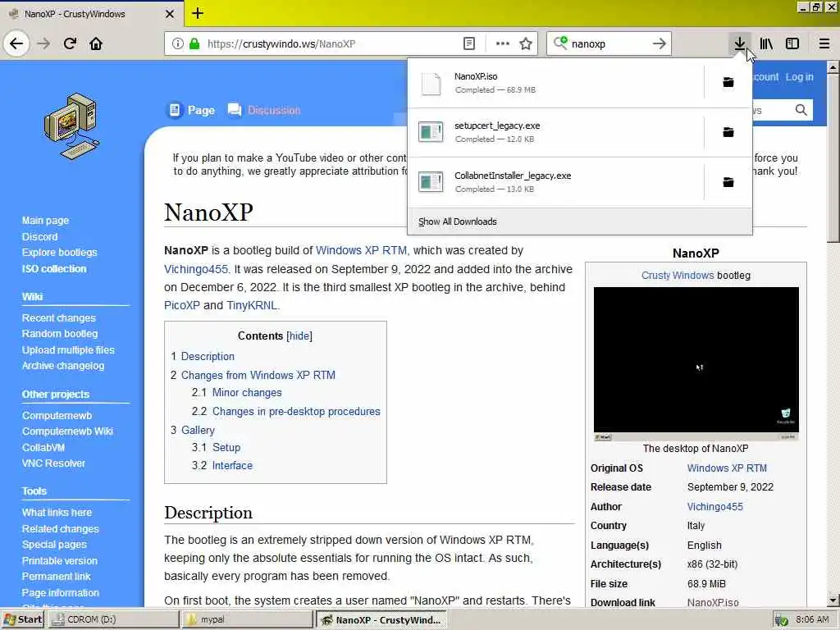Submit search with the go arrow
This screenshot has height=630, width=840.
pos(660,44)
